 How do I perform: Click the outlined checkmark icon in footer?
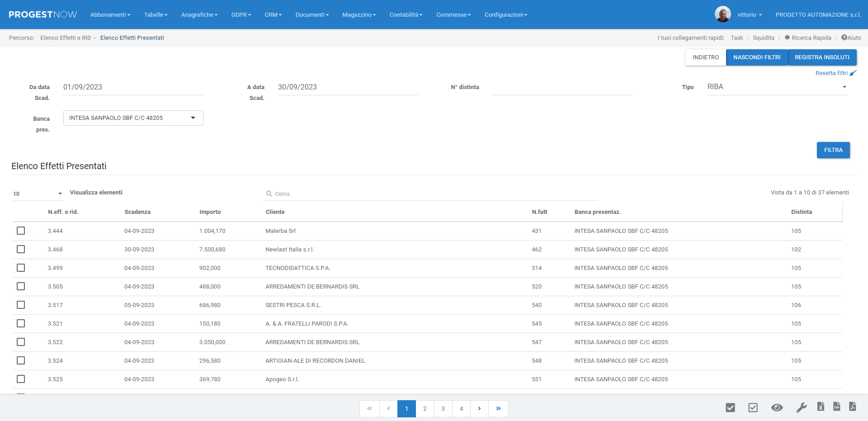click(x=753, y=407)
